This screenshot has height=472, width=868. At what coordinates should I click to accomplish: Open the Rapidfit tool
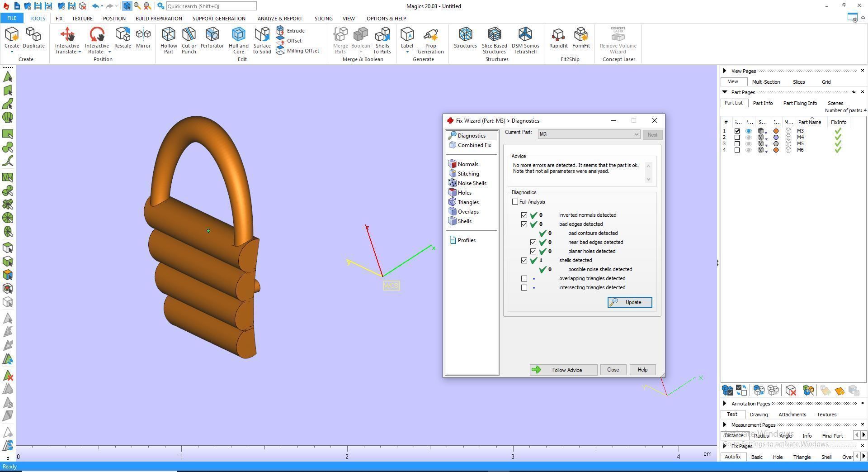tap(558, 38)
